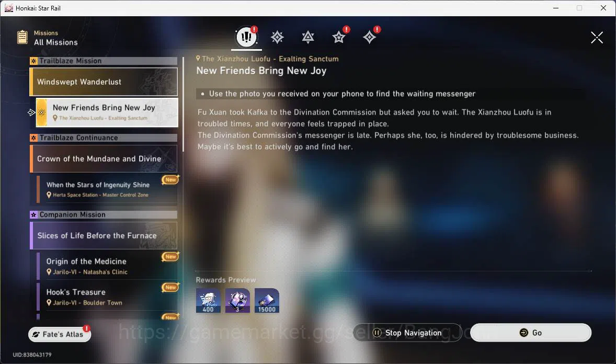Open the Origin of the Medicine mission
Screen dimensions: 616x364
tap(107, 266)
